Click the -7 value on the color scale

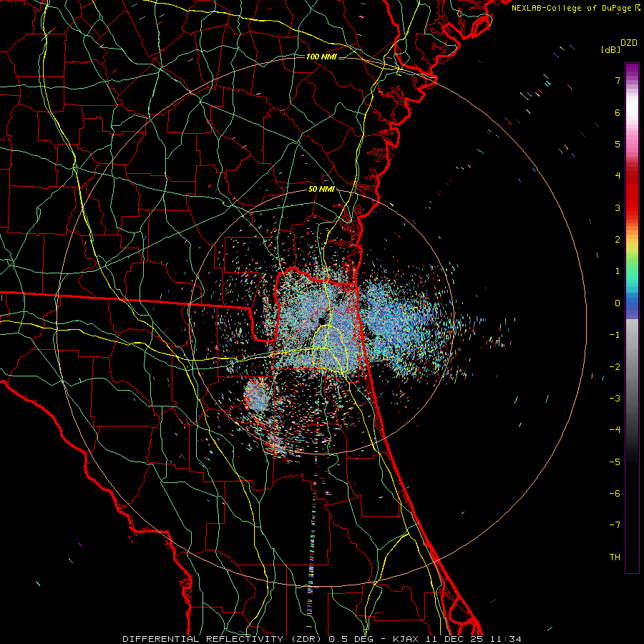click(x=615, y=525)
